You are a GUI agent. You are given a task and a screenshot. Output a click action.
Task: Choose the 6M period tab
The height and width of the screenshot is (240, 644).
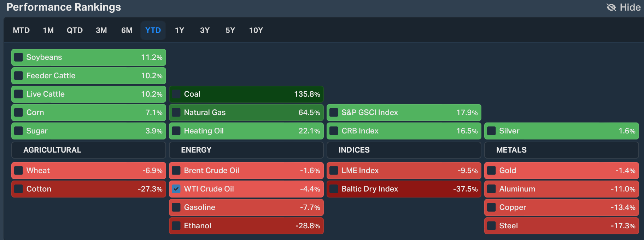tap(127, 30)
